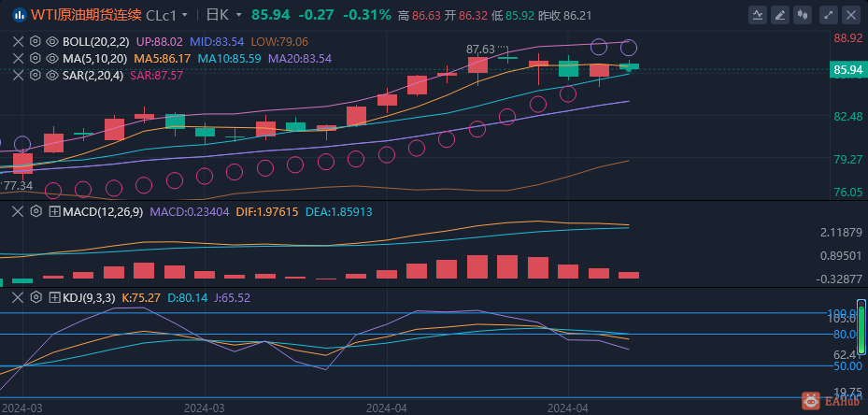The height and width of the screenshot is (415, 868).
Task: Open the candlestick chart type icon
Action: [804, 15]
